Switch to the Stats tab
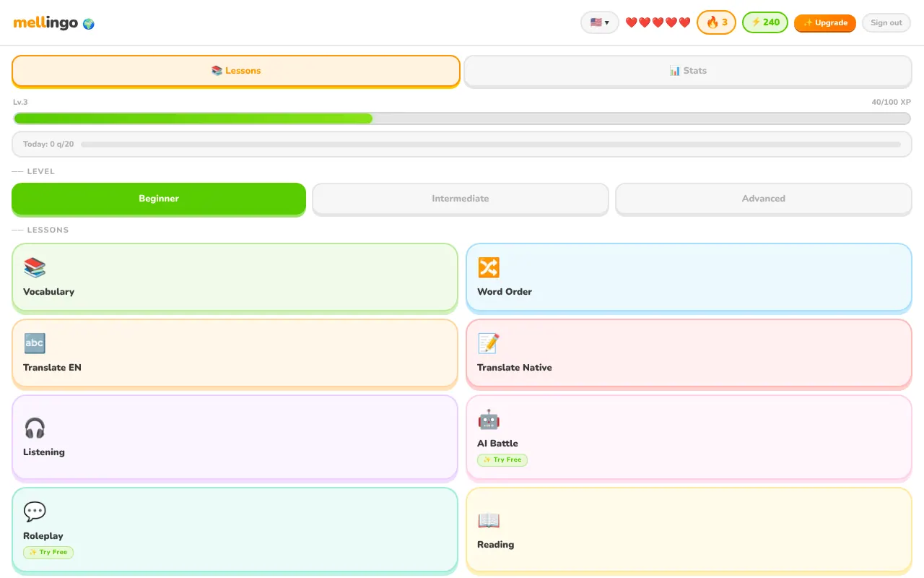The height and width of the screenshot is (578, 924). pos(688,71)
